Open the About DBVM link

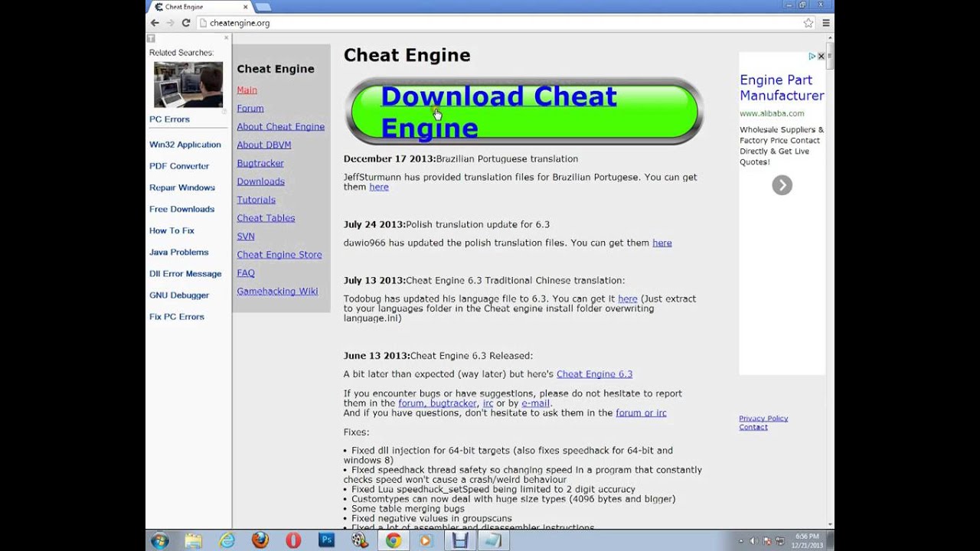(263, 145)
